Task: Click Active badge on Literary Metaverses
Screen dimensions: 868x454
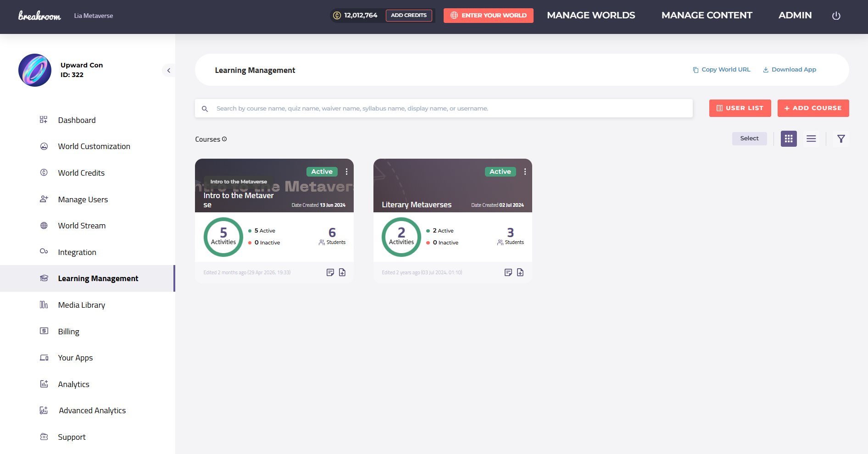Action: pyautogui.click(x=501, y=172)
